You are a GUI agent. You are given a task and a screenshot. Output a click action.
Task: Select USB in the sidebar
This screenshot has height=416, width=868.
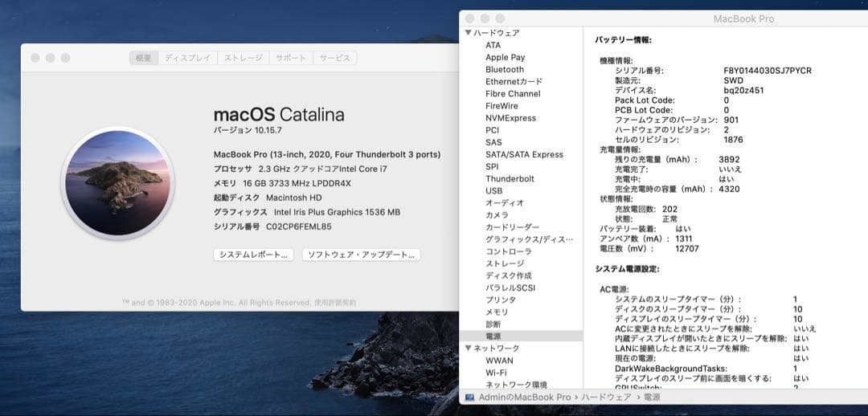click(x=493, y=191)
